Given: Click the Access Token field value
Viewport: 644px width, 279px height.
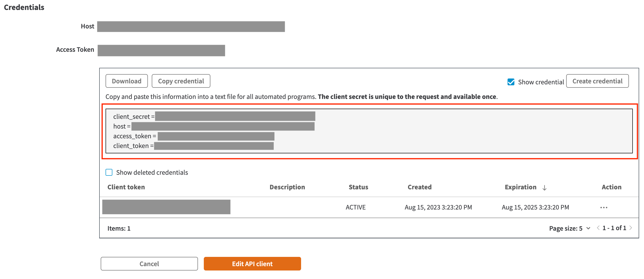Looking at the screenshot, I should pyautogui.click(x=161, y=51).
